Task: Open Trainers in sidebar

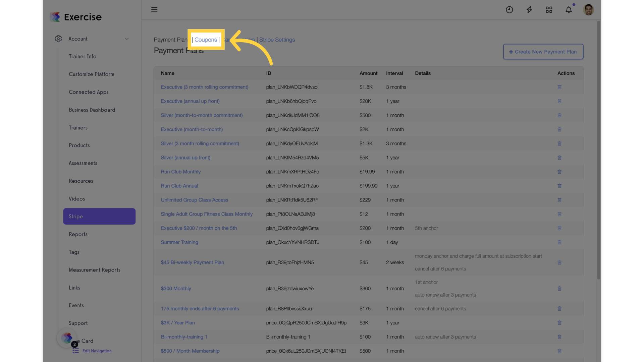Action: click(x=78, y=127)
